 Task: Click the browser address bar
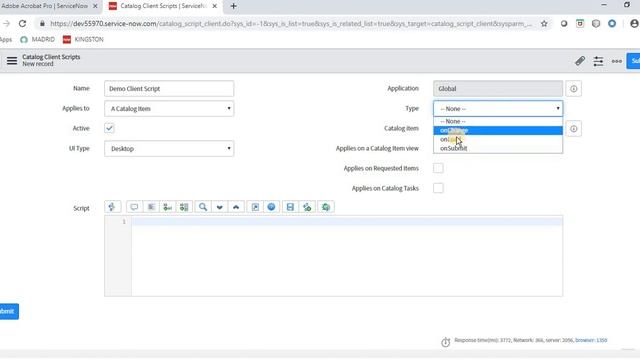click(x=291, y=24)
